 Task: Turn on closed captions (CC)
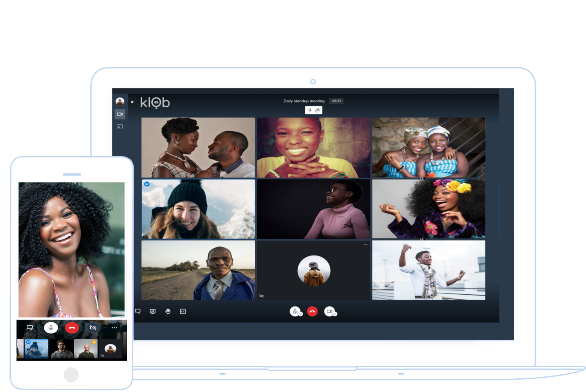click(x=183, y=311)
